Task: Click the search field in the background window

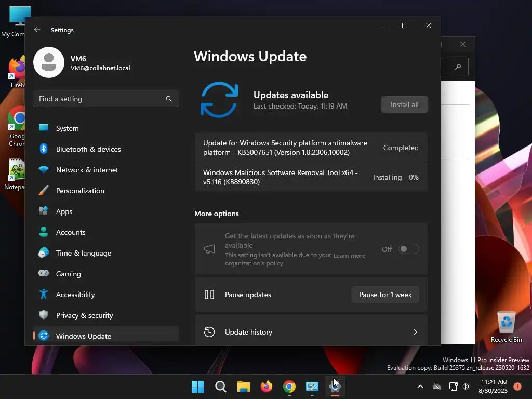Action: [455, 66]
